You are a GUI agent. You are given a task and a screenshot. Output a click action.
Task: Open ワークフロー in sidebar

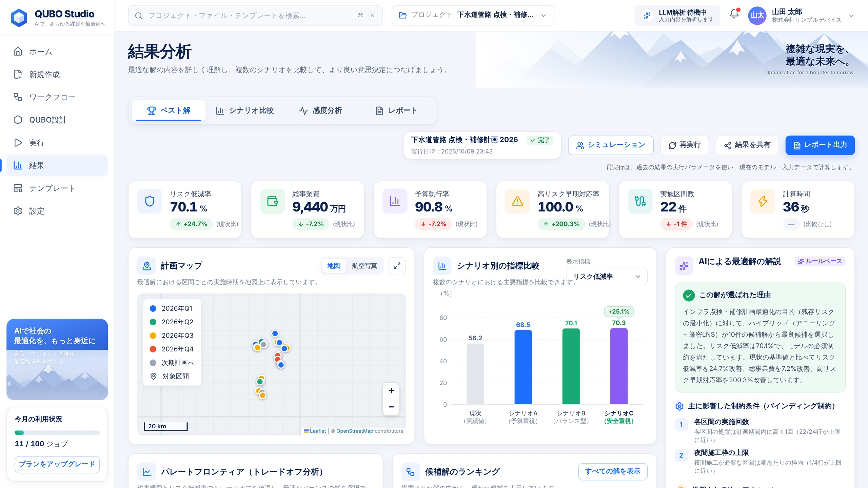point(57,97)
